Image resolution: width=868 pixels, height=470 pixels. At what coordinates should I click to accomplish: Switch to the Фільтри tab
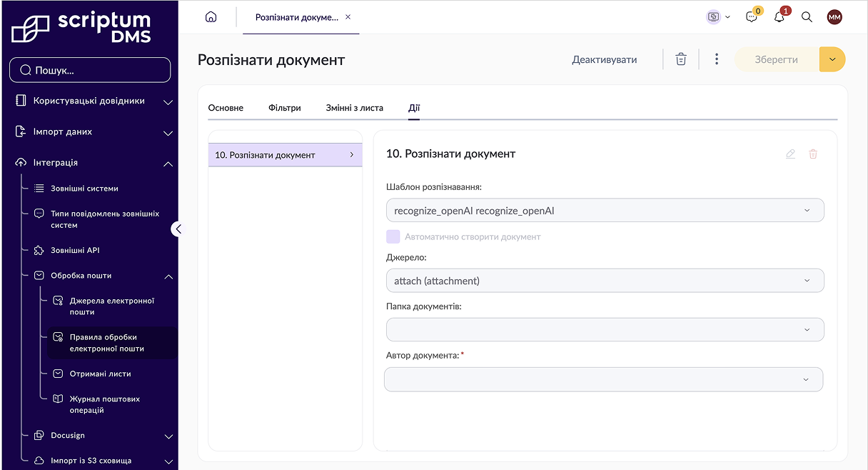pyautogui.click(x=285, y=108)
